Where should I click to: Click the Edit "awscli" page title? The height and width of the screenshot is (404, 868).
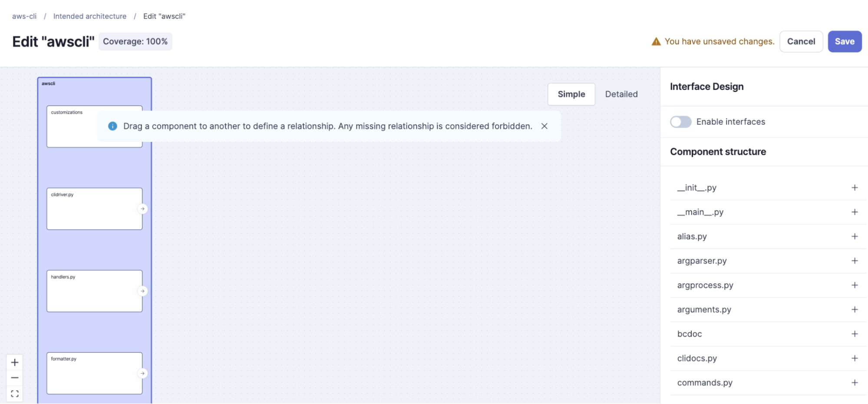(x=53, y=42)
